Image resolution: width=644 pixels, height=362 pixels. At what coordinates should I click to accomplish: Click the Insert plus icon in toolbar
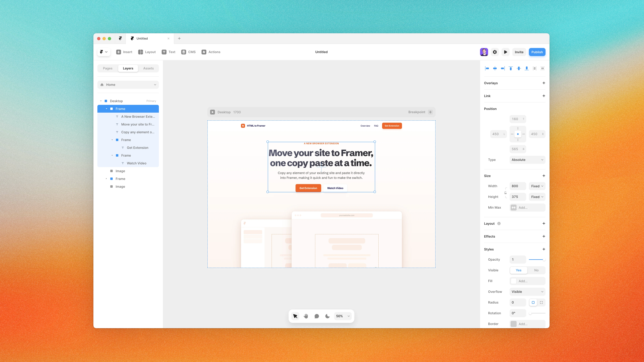[x=118, y=52]
